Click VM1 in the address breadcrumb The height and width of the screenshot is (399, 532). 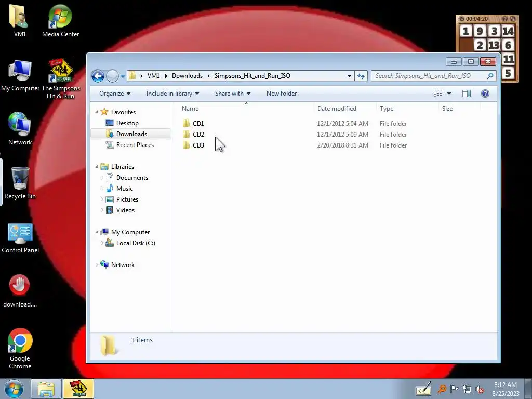pyautogui.click(x=153, y=76)
